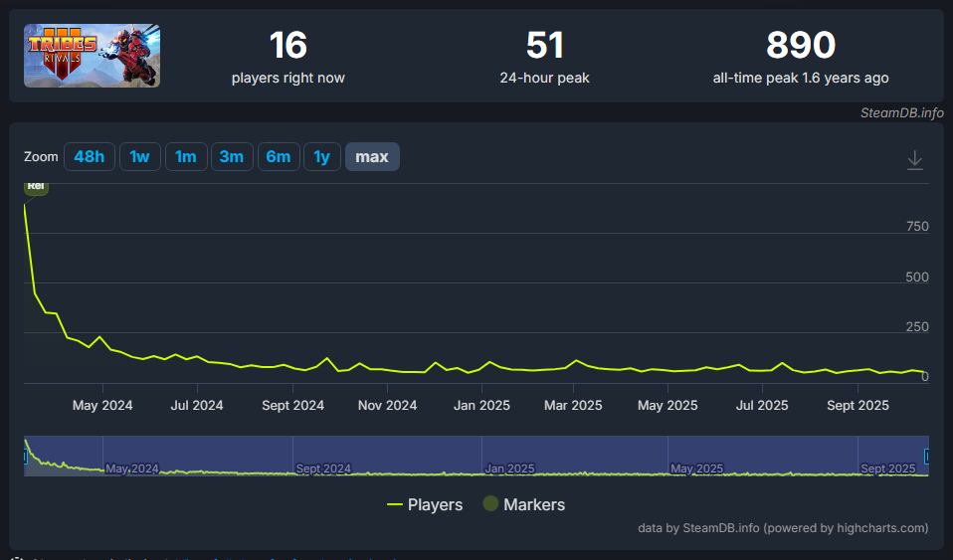This screenshot has width=953, height=560.
Task: Click the 16 players right now value
Action: tap(288, 46)
